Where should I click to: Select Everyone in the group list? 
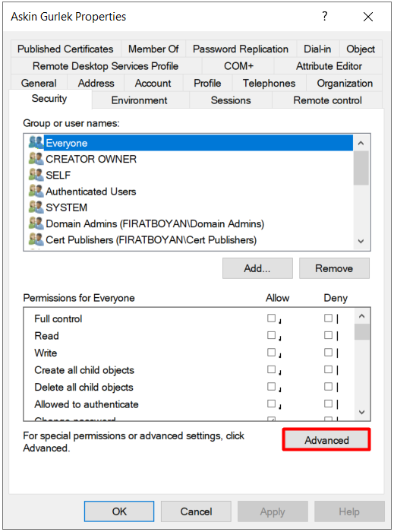[191, 143]
